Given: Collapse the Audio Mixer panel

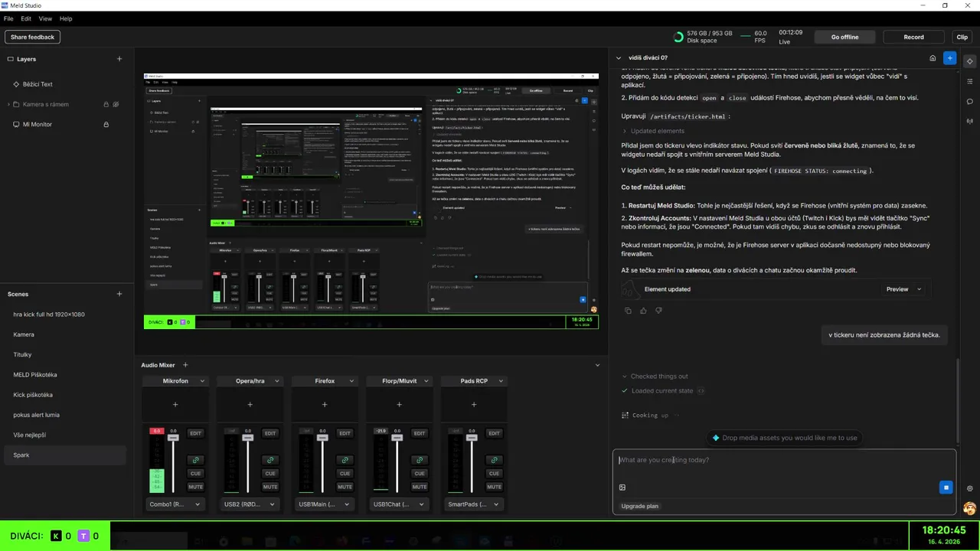Looking at the screenshot, I should [598, 365].
